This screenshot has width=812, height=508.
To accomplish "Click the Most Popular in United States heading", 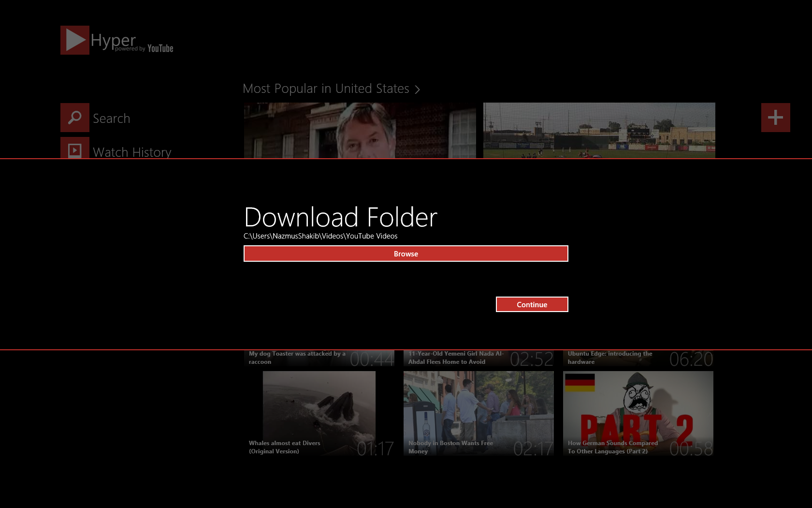I will point(326,89).
